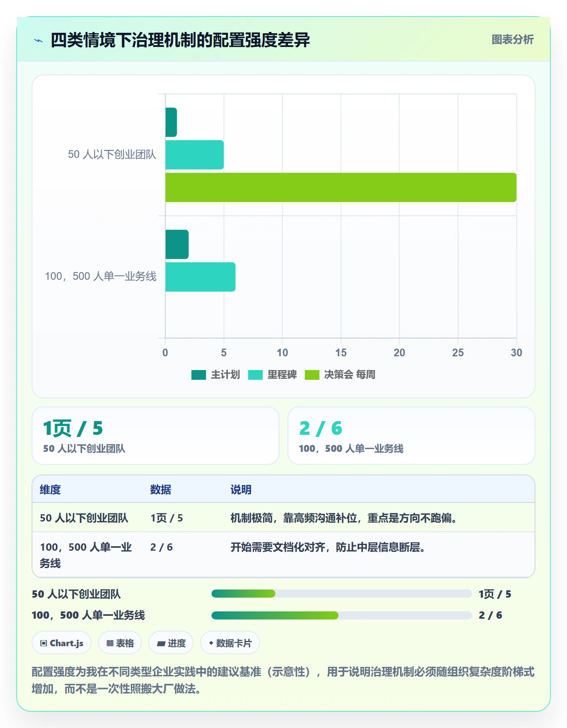Toggle the 里程碑 legend swatch
This screenshot has width=567, height=728.
coord(255,375)
